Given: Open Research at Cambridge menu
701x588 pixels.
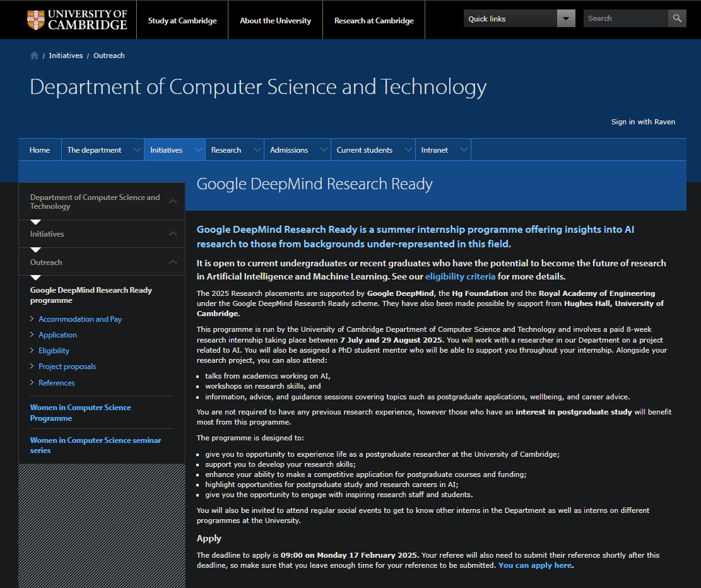Looking at the screenshot, I should pos(374,21).
